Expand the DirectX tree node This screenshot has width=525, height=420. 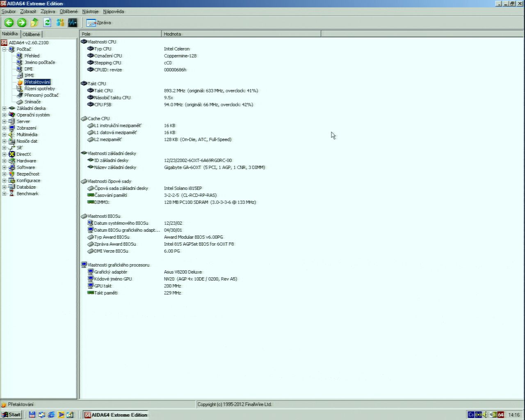pyautogui.click(x=5, y=154)
